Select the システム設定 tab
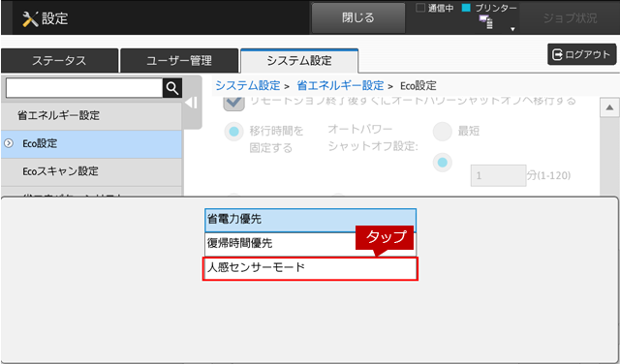Image resolution: width=620 pixels, height=364 pixels. pyautogui.click(x=299, y=61)
